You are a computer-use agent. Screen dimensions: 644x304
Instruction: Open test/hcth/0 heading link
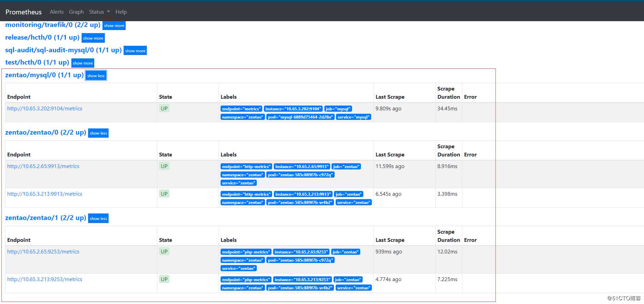[x=37, y=63]
